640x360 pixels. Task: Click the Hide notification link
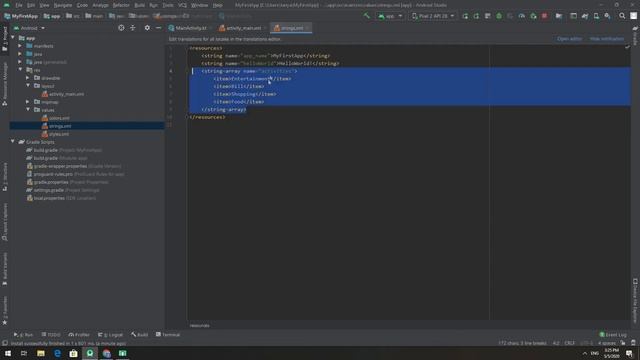pos(607,39)
